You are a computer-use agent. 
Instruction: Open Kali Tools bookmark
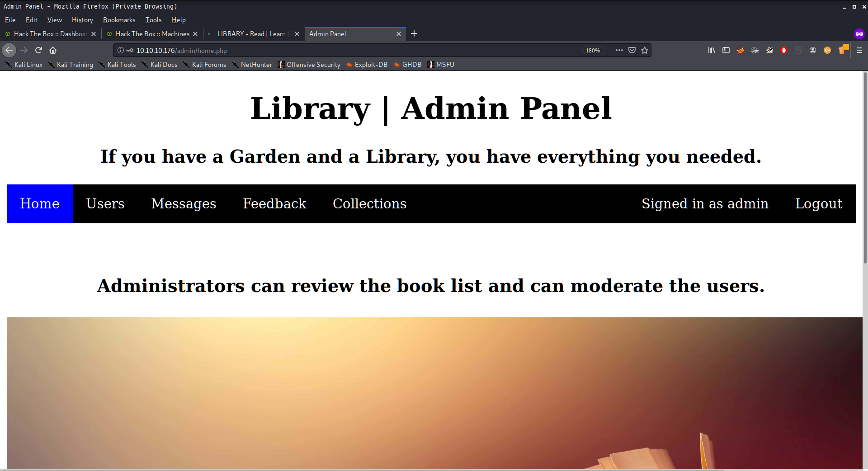(x=118, y=65)
